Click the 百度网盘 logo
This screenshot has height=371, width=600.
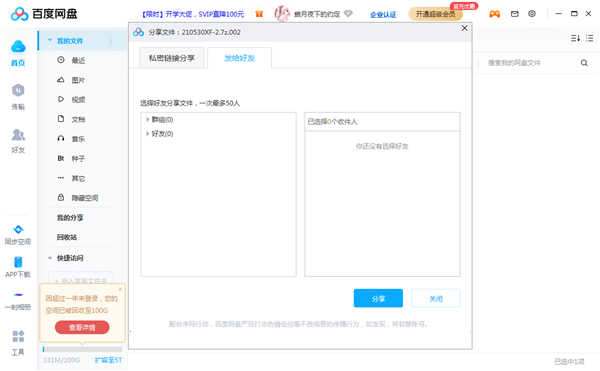(x=44, y=14)
